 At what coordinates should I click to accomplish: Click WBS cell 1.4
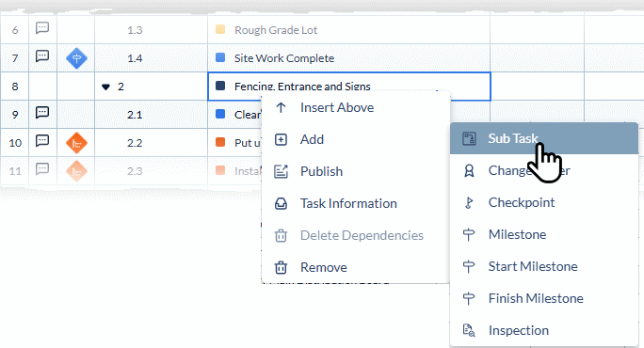(135, 58)
